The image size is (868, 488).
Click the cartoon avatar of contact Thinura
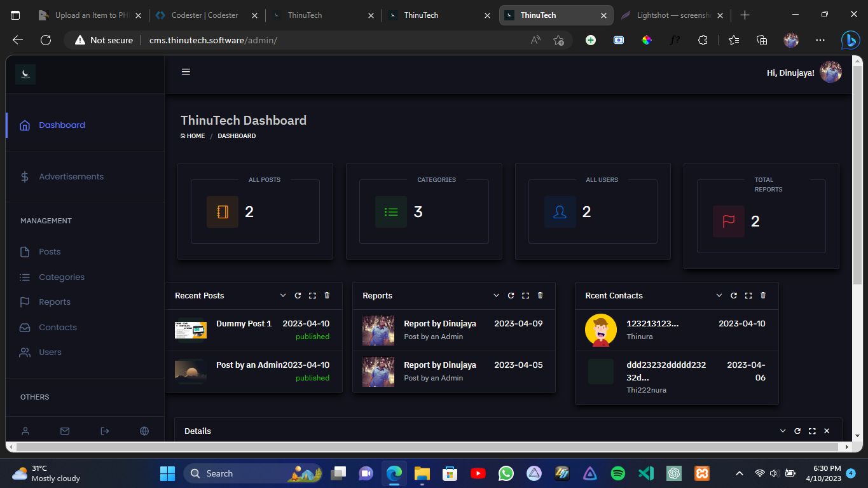(601, 330)
